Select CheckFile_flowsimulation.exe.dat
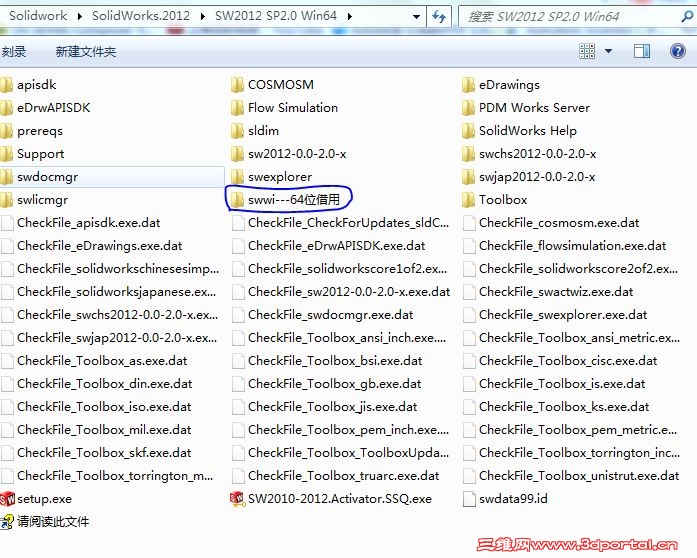 click(x=565, y=246)
